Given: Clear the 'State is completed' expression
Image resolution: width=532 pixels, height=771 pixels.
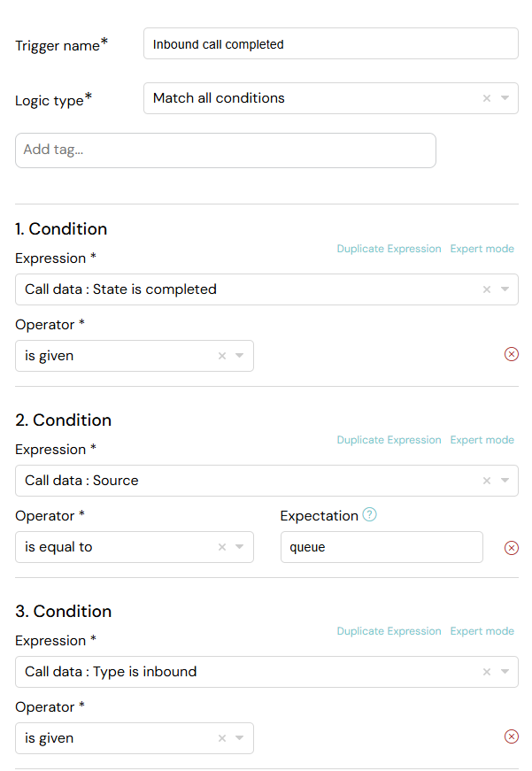Looking at the screenshot, I should coord(487,289).
